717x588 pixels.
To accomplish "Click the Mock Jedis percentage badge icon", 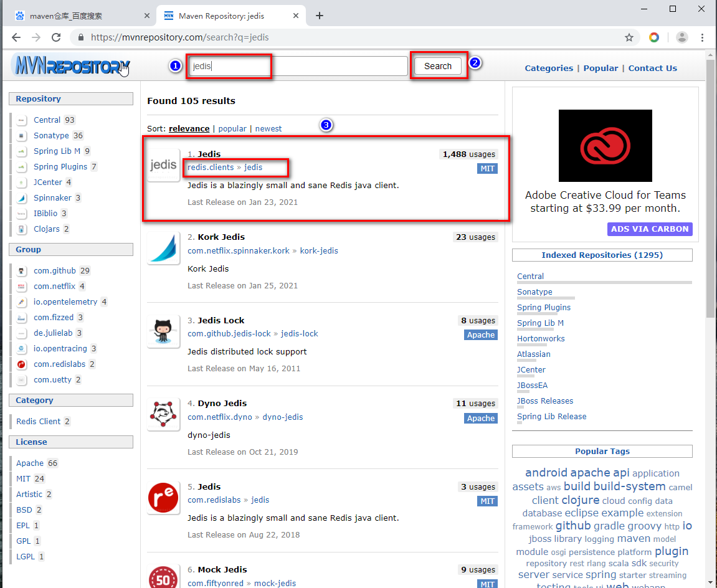I will pyautogui.click(x=163, y=576).
